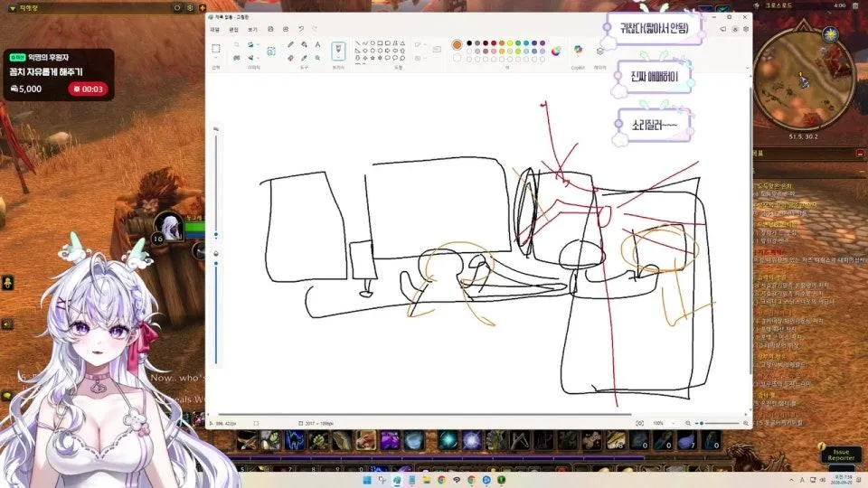This screenshot has width=868, height=488.
Task: Click the taskbar clock in system tray
Action: [x=844, y=480]
